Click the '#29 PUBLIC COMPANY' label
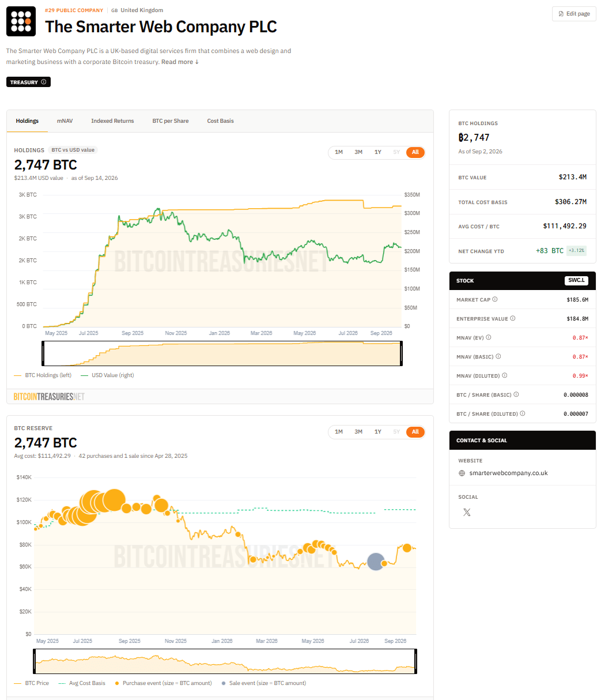 74,10
